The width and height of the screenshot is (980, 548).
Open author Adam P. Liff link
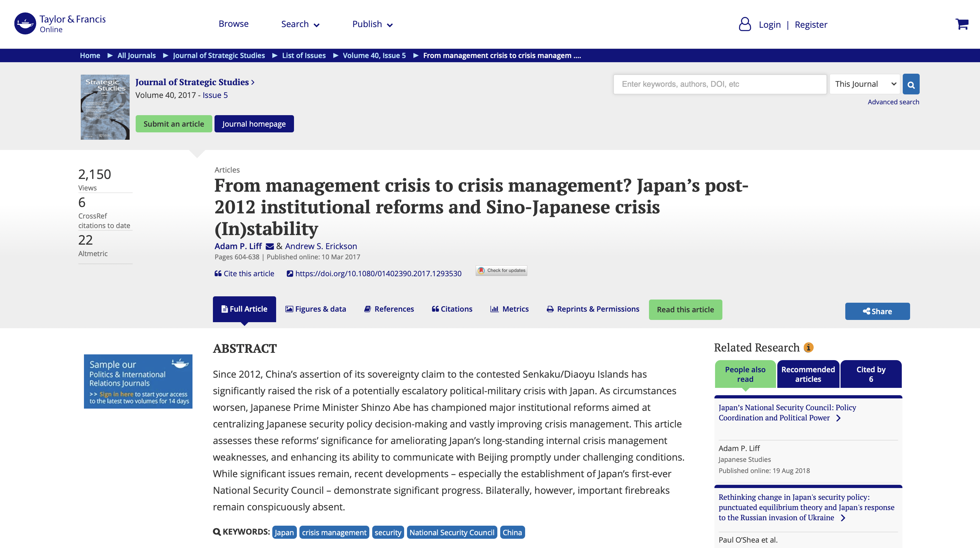(x=238, y=246)
